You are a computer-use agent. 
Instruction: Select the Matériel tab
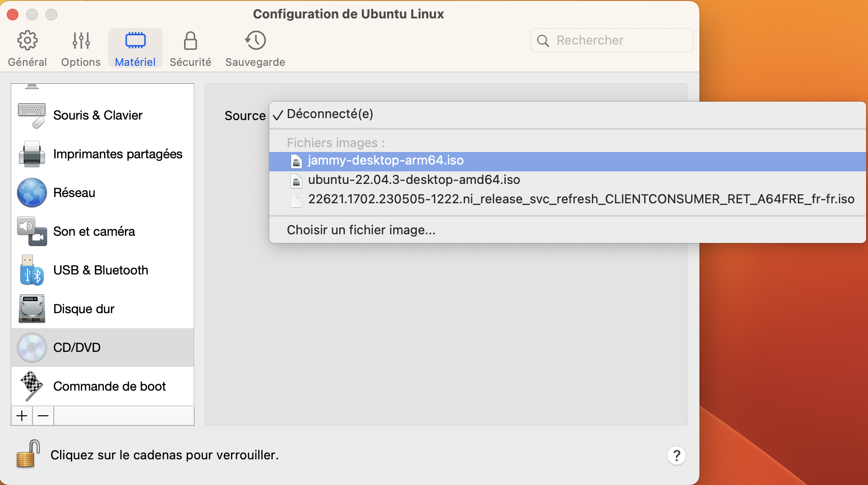tap(135, 48)
